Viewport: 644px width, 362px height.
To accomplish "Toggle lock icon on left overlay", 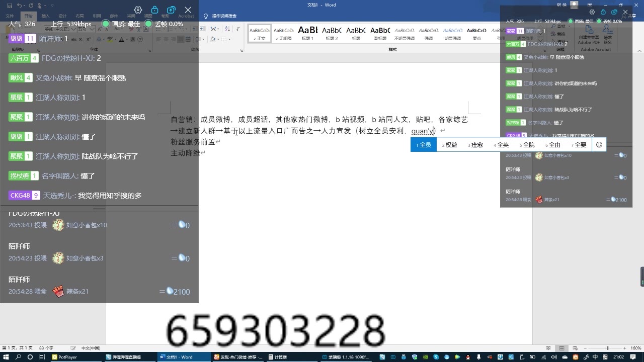I will point(154,10).
